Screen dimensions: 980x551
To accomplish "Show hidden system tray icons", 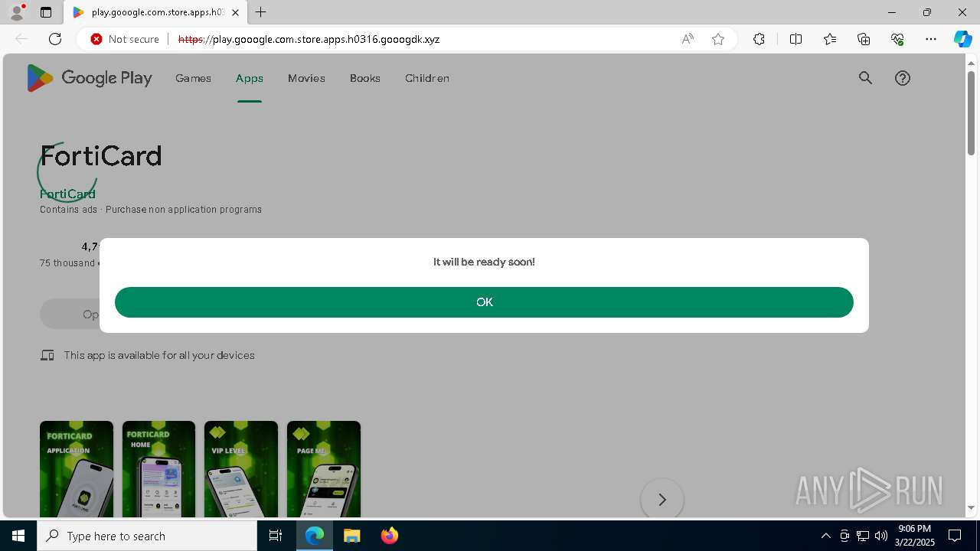I will [825, 536].
